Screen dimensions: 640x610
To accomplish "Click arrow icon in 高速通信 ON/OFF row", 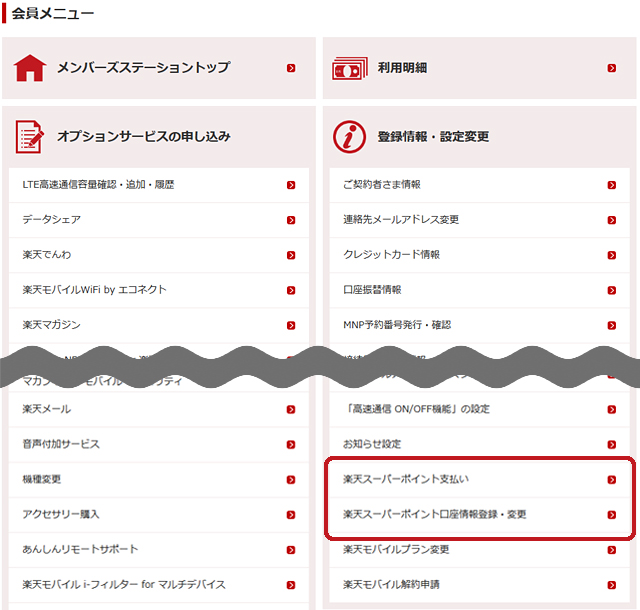I will tap(611, 410).
